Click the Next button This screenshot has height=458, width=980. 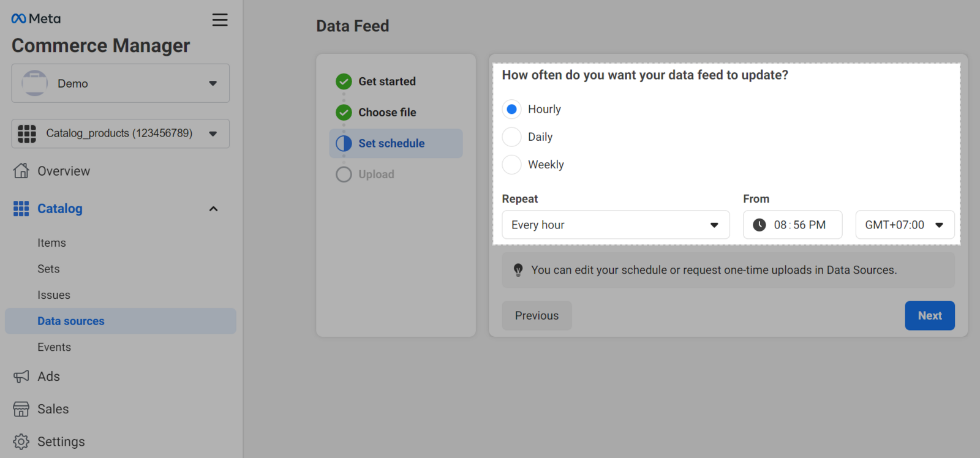click(x=930, y=315)
